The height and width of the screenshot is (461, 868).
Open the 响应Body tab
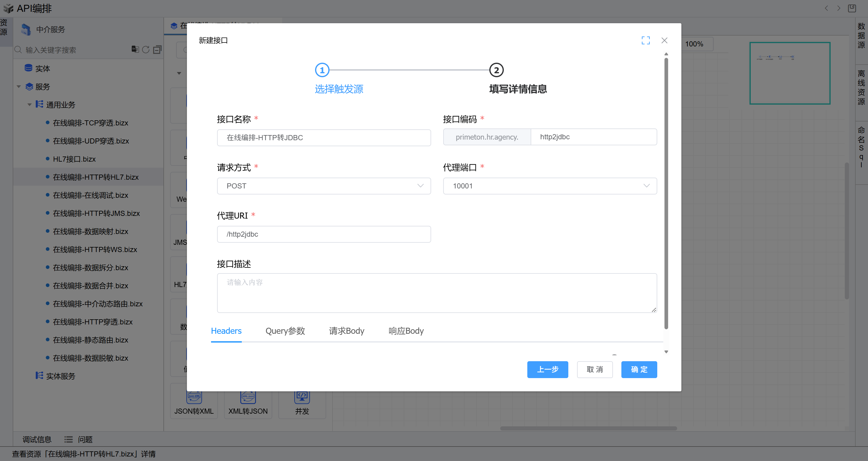point(406,330)
